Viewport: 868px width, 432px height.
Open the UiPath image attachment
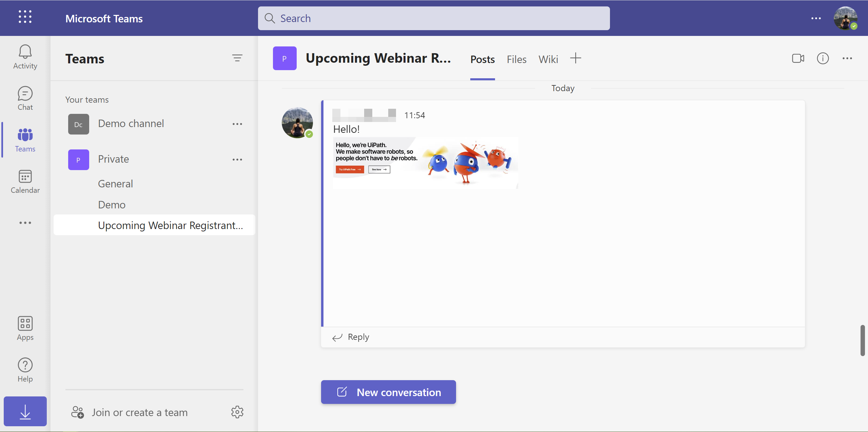[426, 163]
